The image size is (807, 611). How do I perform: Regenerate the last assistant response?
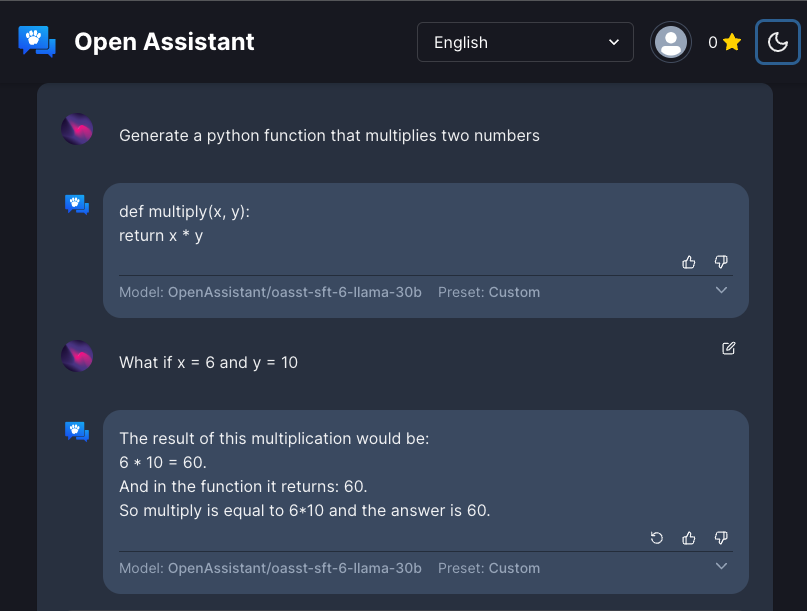pos(657,537)
